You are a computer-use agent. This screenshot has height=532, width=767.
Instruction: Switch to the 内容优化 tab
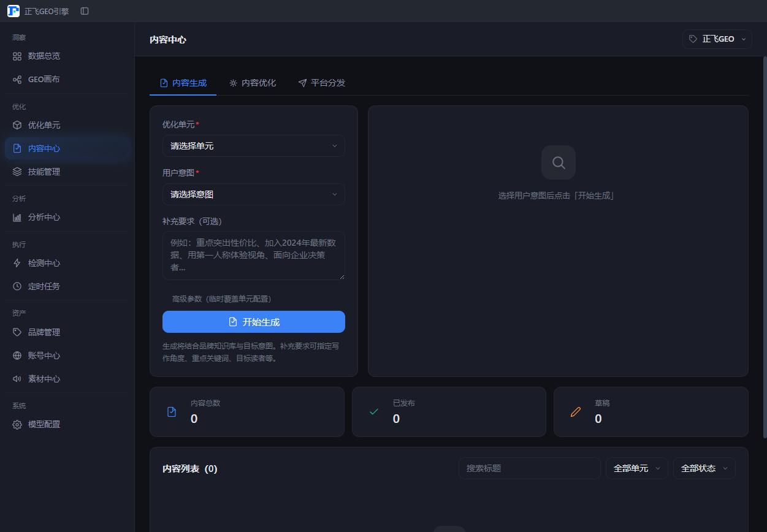click(x=253, y=83)
